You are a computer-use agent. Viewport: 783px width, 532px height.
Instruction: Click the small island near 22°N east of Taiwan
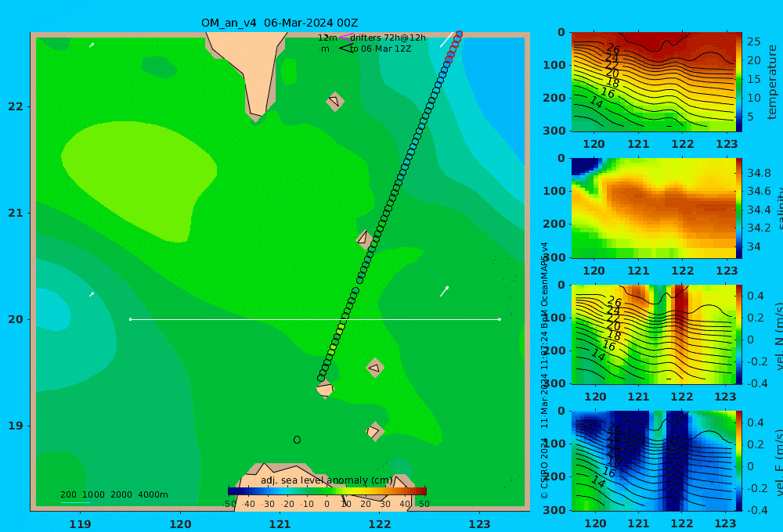point(335,101)
